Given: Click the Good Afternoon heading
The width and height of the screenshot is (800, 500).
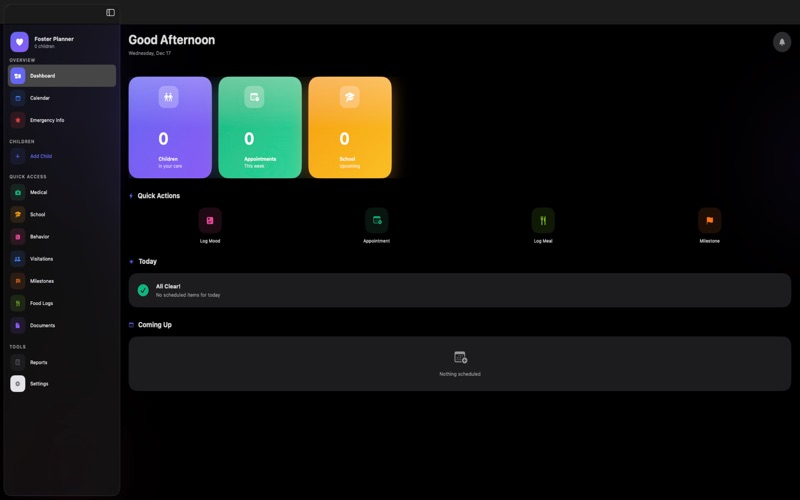Looking at the screenshot, I should coord(171,40).
